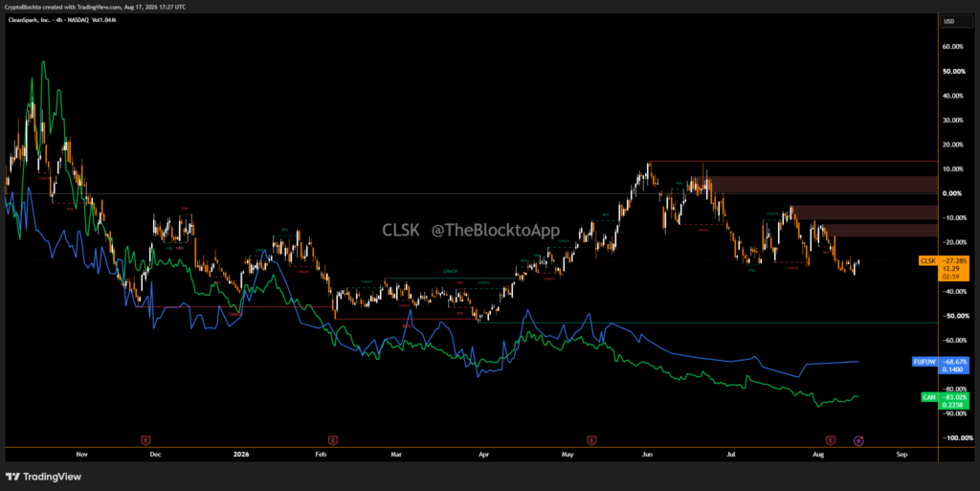Click the -83.02% CAN value

coord(954,397)
